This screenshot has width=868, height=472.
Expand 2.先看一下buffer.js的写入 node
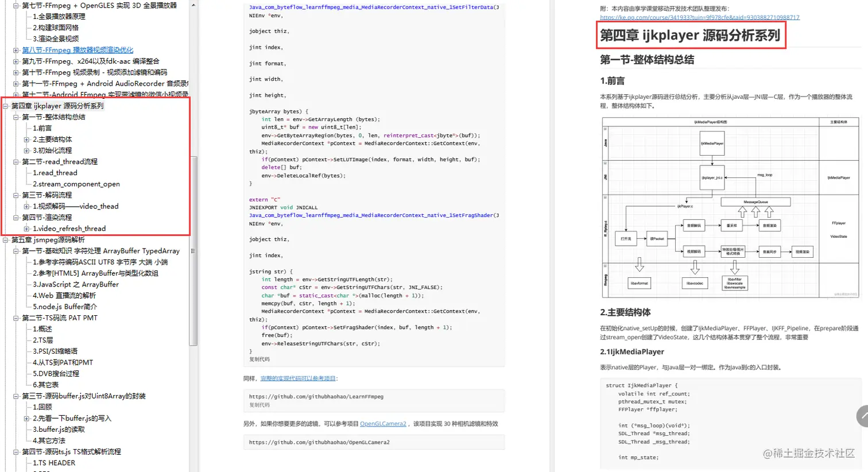coord(26,419)
